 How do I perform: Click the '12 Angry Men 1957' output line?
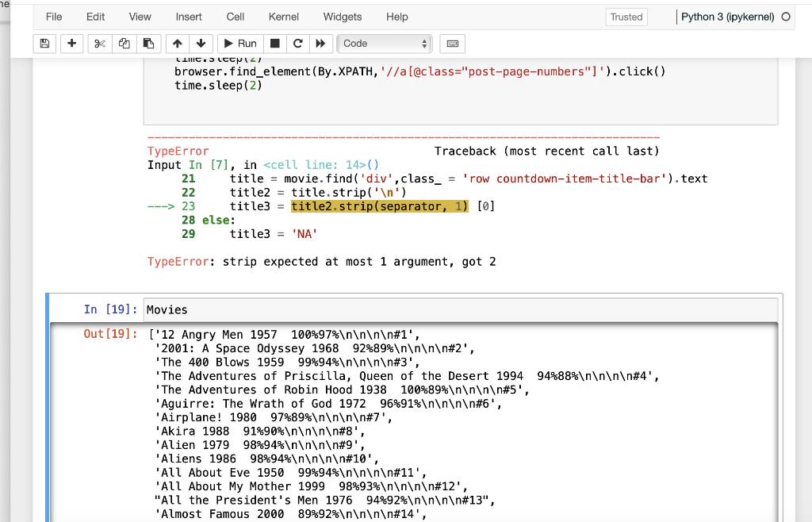[x=285, y=335]
